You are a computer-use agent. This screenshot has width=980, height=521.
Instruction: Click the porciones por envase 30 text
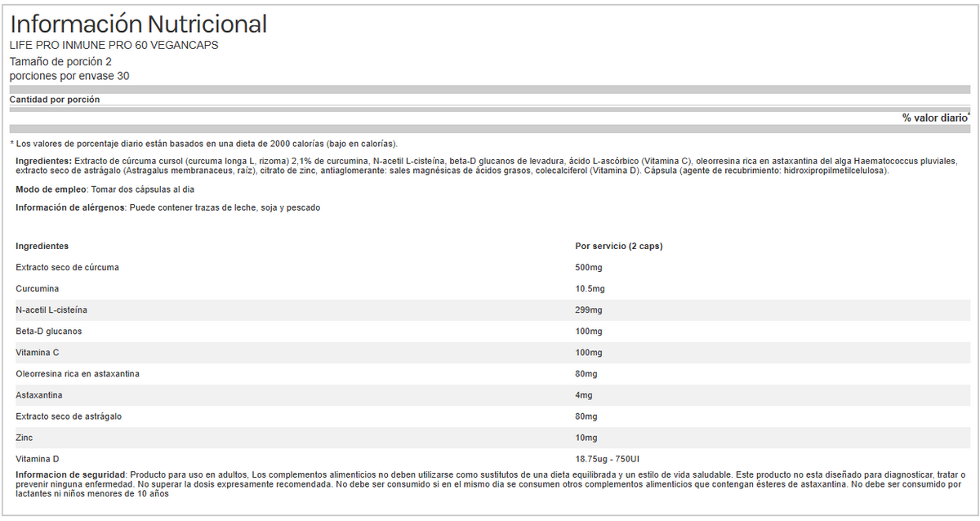[69, 76]
